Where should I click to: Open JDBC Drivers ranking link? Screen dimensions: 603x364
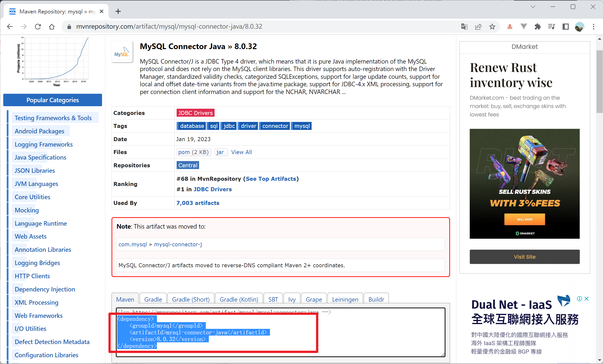pyautogui.click(x=213, y=189)
